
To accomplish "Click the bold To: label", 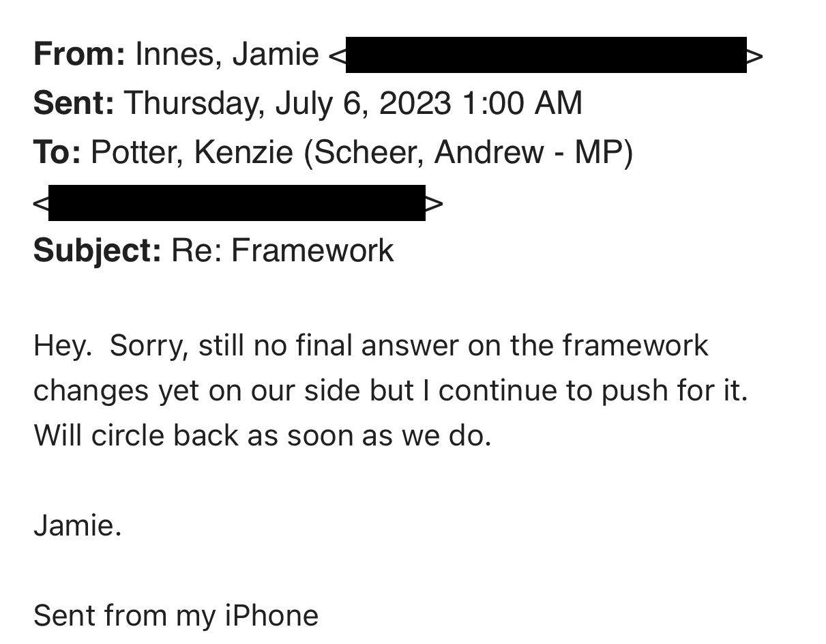I will tap(57, 151).
